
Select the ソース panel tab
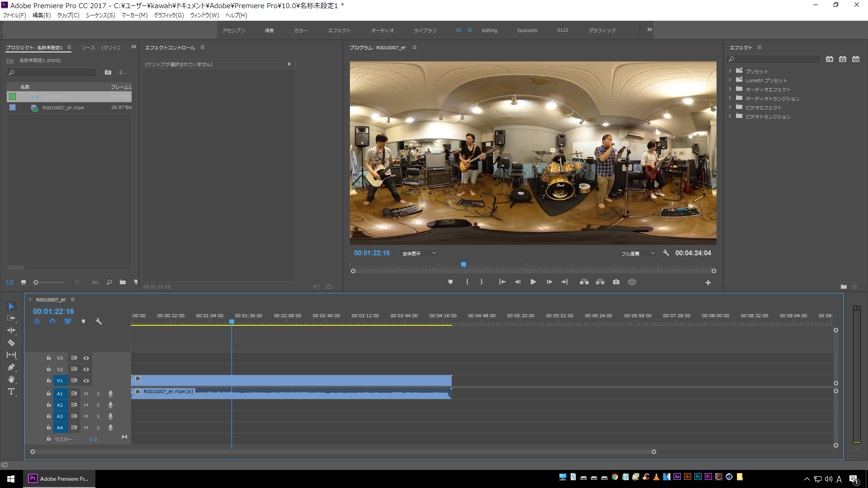[x=101, y=47]
